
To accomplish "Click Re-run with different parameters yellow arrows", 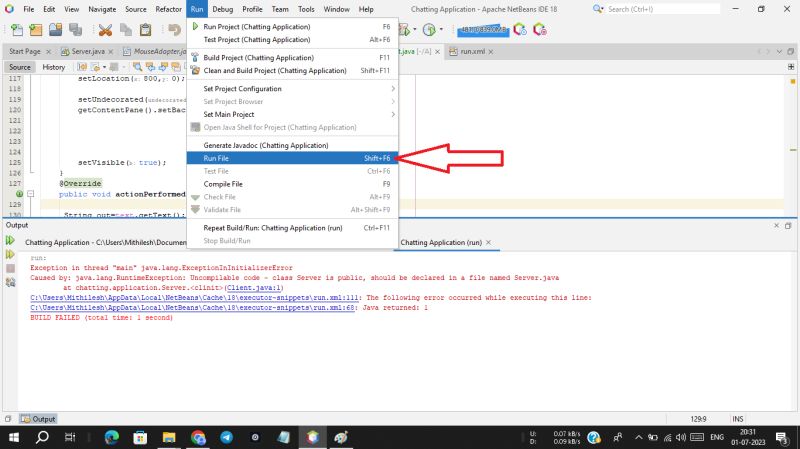I will (10, 254).
